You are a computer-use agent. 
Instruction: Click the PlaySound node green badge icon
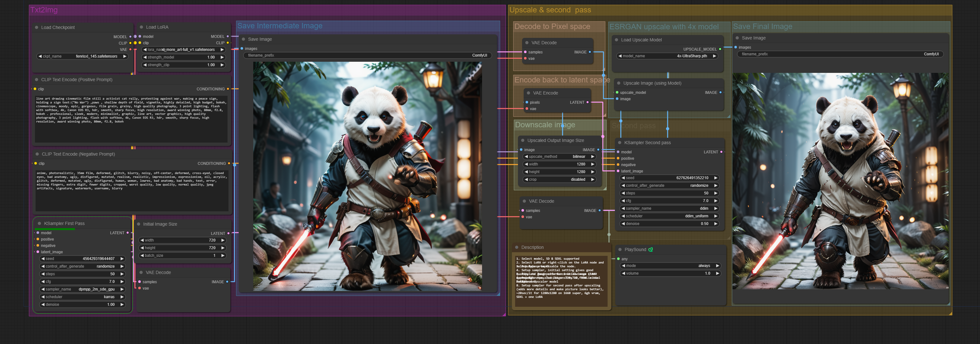(650, 249)
